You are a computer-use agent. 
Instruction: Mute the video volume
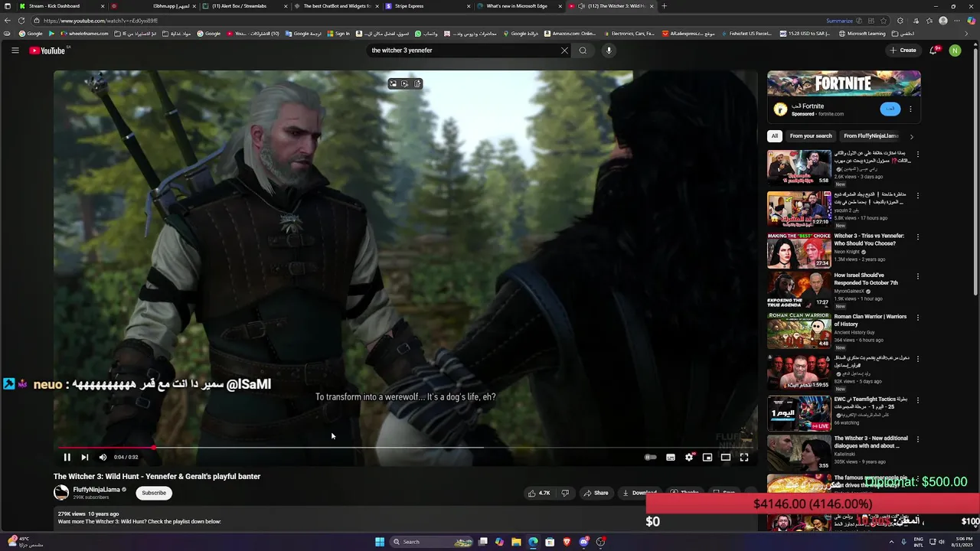click(x=103, y=457)
